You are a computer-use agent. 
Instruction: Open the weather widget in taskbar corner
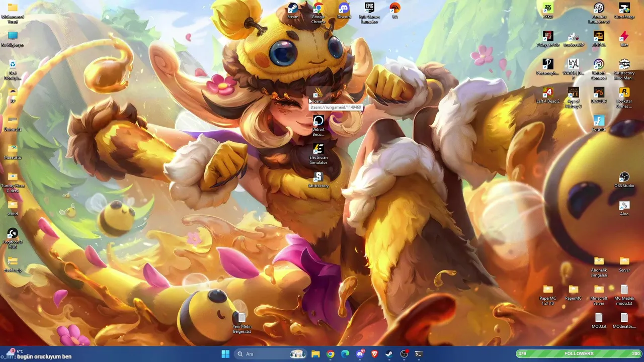[x=14, y=352]
